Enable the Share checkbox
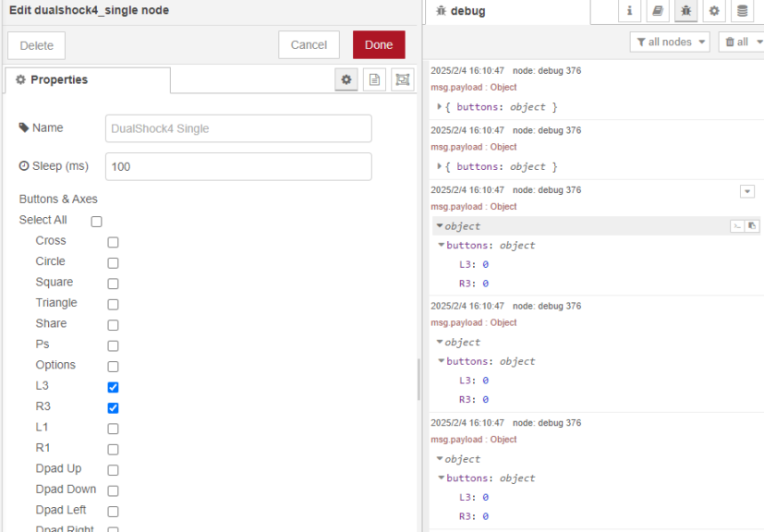This screenshot has height=532, width=764. coord(113,325)
